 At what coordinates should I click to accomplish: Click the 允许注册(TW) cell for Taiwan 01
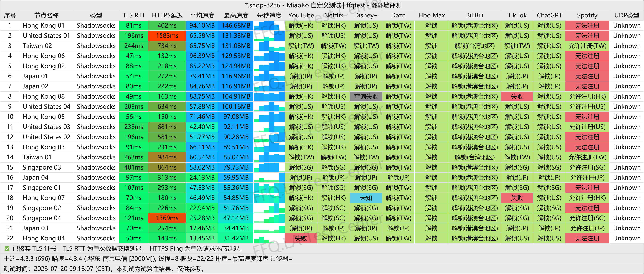point(587,157)
